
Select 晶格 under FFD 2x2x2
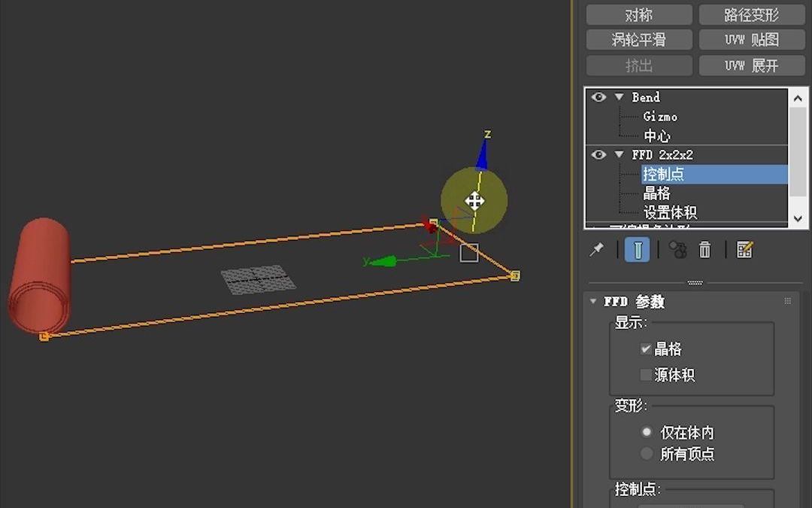pyautogui.click(x=657, y=193)
